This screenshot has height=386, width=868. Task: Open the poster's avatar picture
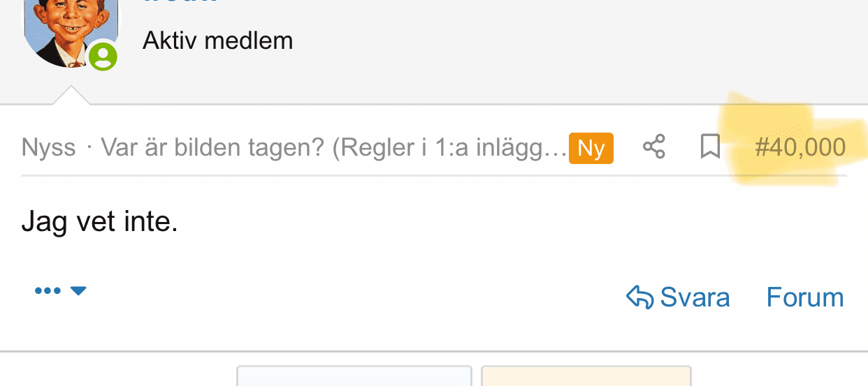66,31
